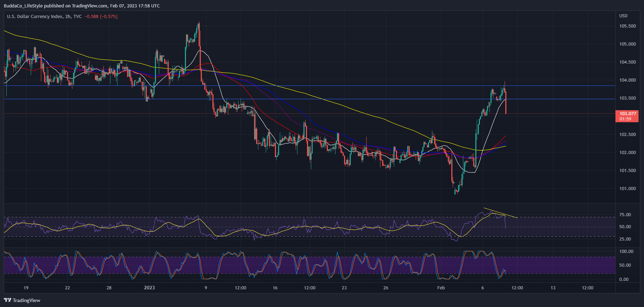Image resolution: width=644 pixels, height=307 pixels.
Task: Click the RSI 75.00 axis label
Action: pos(625,215)
